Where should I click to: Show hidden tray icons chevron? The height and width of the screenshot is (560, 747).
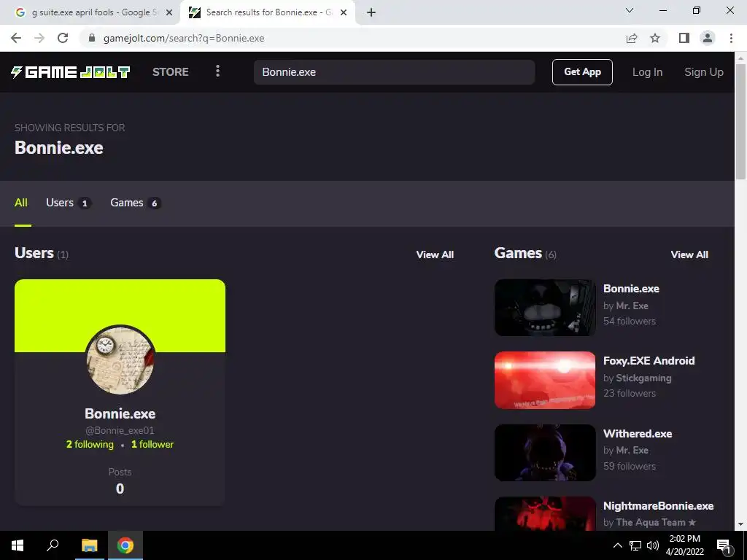pyautogui.click(x=617, y=545)
